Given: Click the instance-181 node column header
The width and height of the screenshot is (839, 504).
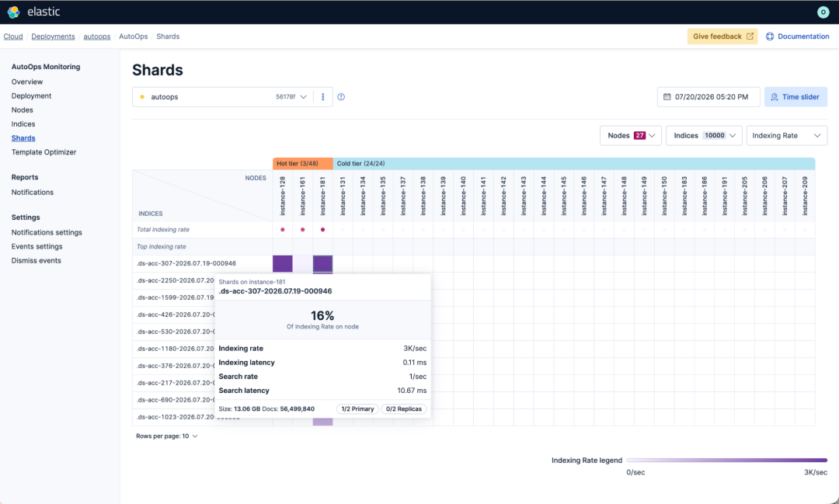Looking at the screenshot, I should 322,196.
